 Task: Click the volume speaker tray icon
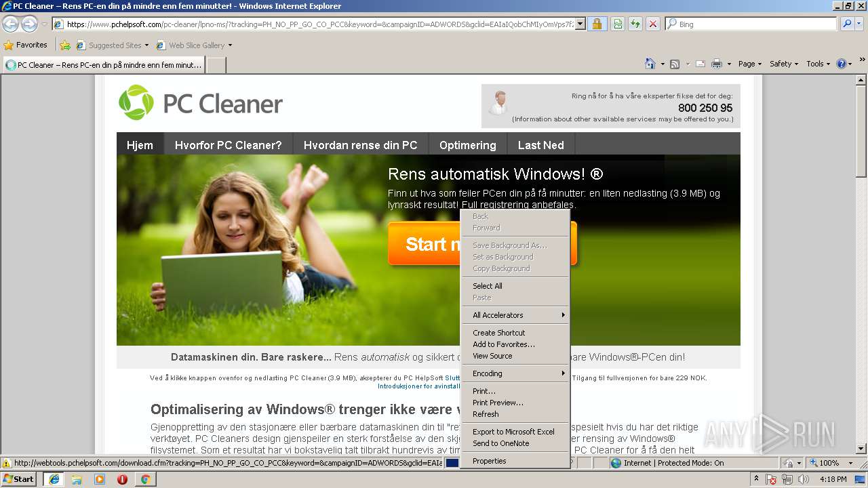click(x=804, y=479)
